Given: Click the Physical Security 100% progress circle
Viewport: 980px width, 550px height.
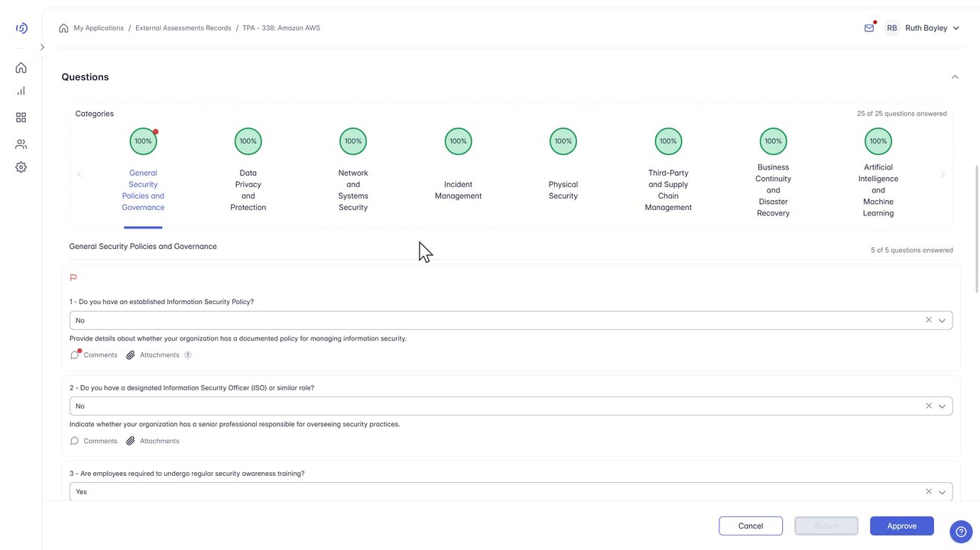Looking at the screenshot, I should (563, 141).
